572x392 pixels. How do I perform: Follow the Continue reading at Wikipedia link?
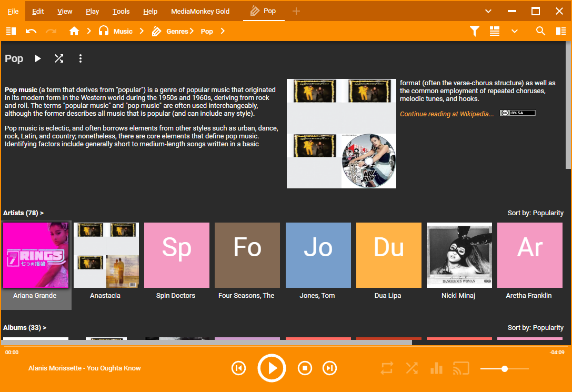tap(447, 114)
